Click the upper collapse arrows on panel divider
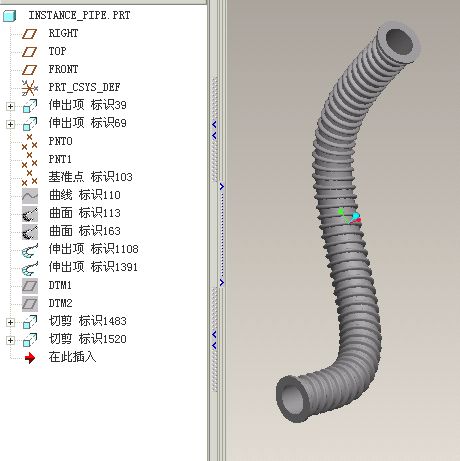460x461 pixels. click(x=214, y=130)
